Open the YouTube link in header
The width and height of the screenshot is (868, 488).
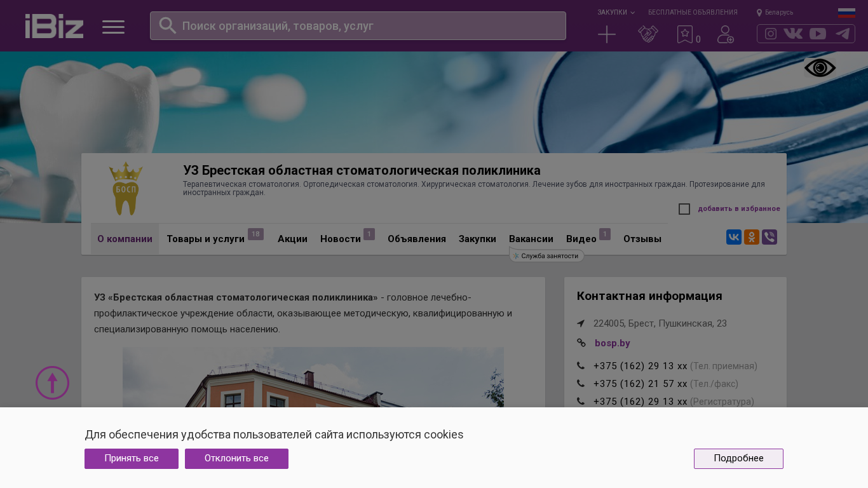(818, 34)
